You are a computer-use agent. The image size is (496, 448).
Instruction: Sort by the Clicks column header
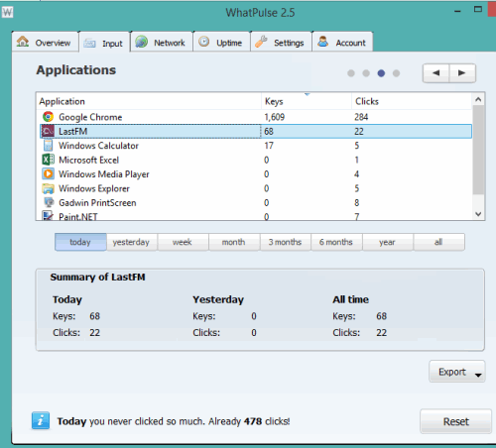click(x=412, y=101)
